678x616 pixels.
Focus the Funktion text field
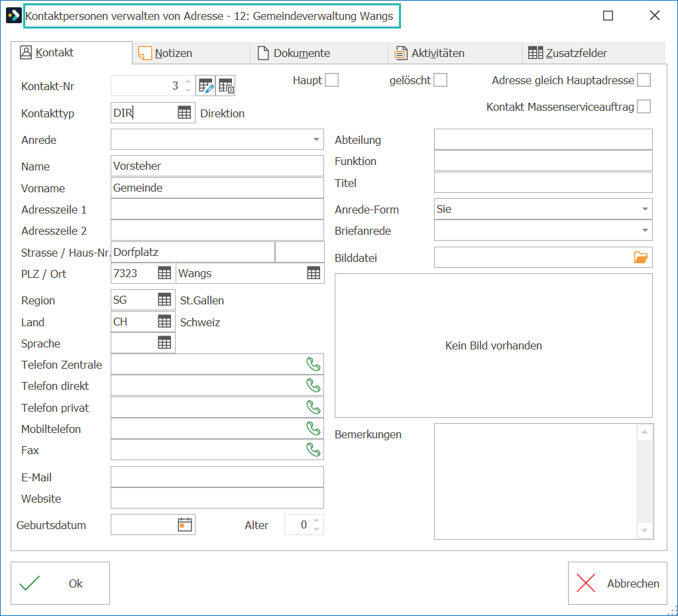(543, 160)
